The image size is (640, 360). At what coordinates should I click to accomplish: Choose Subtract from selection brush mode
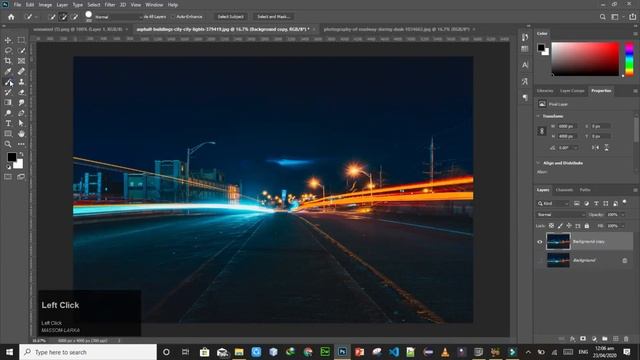click(x=75, y=17)
